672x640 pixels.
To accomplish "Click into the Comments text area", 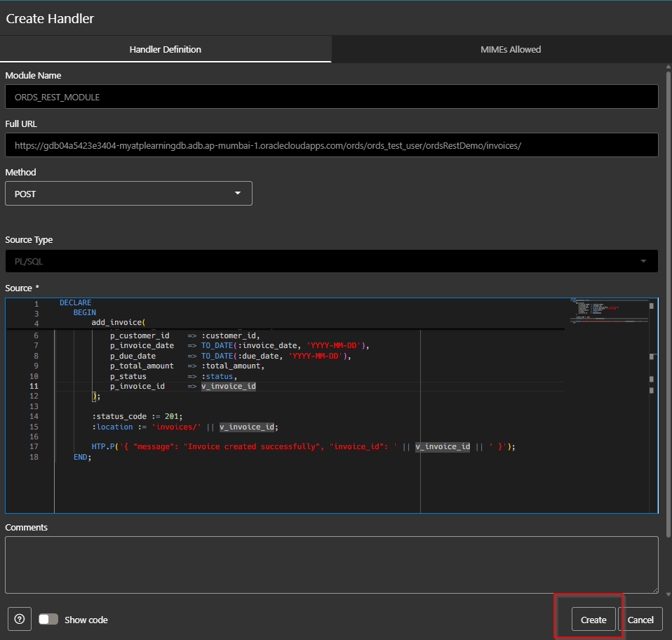I will pos(330,565).
